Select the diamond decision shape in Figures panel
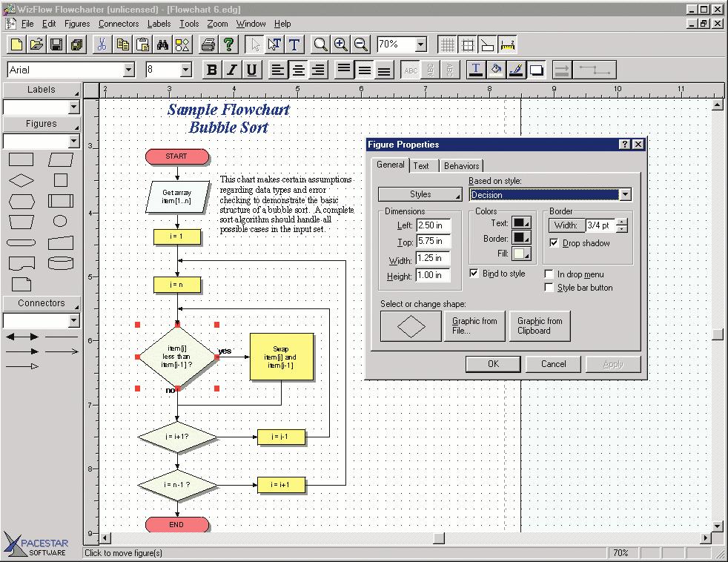The image size is (728, 562). [21, 180]
